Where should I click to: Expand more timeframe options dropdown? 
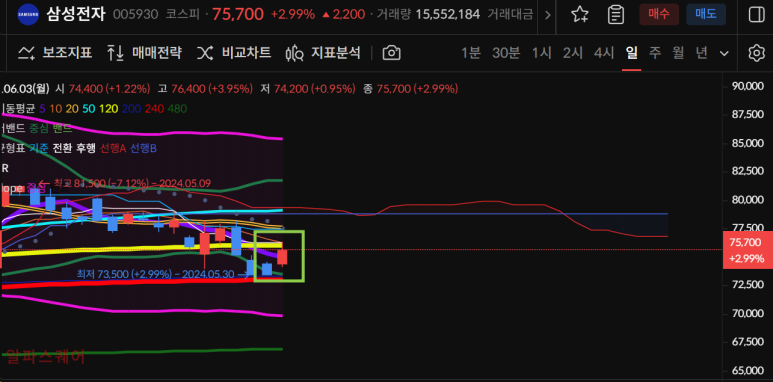click(x=724, y=53)
